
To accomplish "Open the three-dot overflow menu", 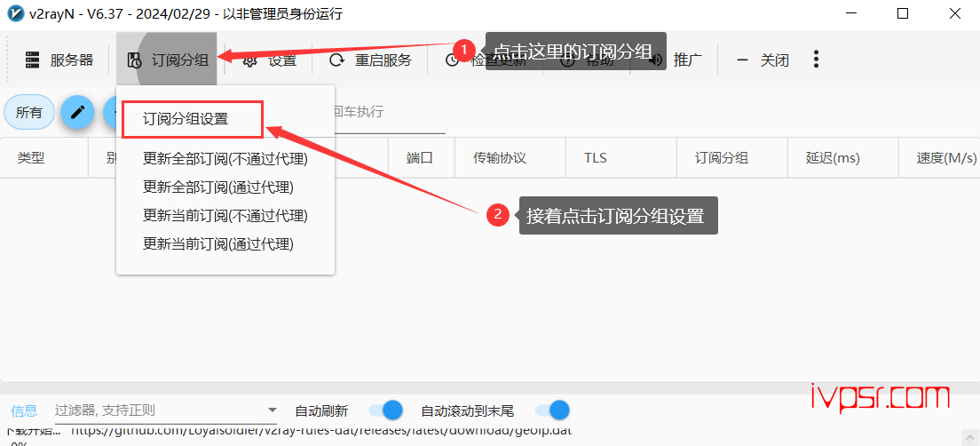I will (x=816, y=60).
